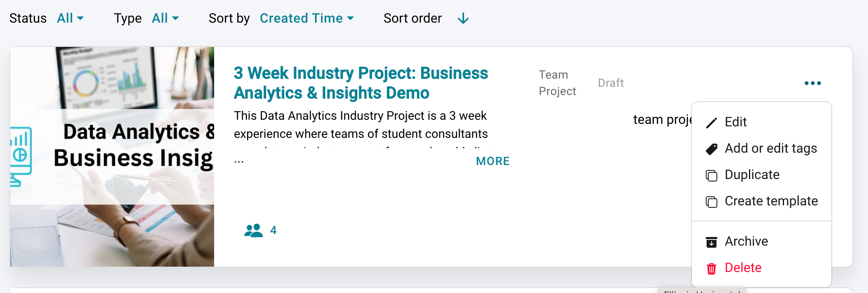Viewport: 868px width, 293px height.
Task: Choose Create template menu entry
Action: click(771, 201)
